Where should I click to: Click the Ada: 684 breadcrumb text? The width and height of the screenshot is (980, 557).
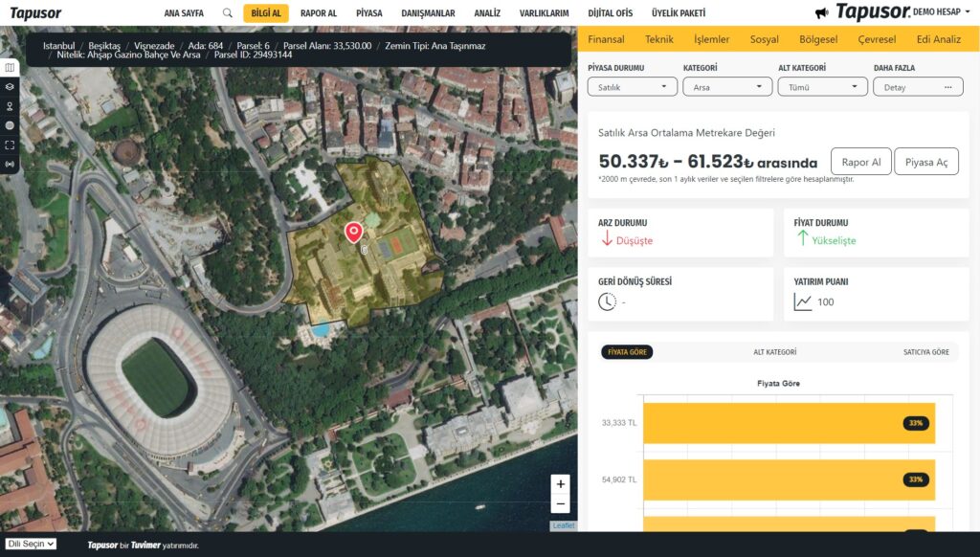tap(206, 46)
